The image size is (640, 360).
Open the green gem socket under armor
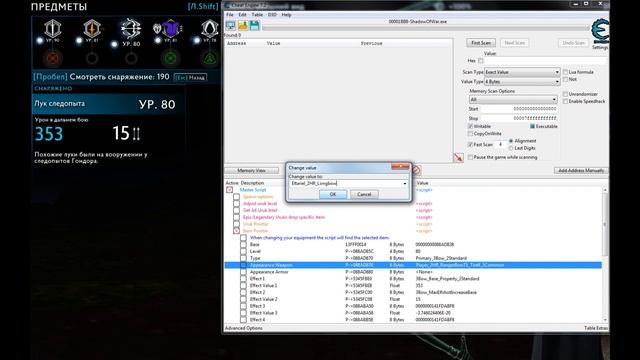click(171, 58)
